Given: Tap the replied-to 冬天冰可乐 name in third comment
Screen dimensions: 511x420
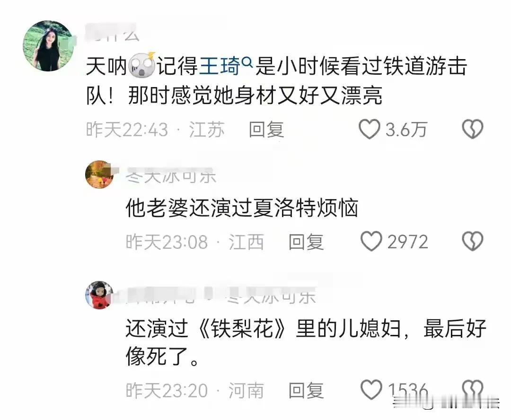Looking at the screenshot, I should pos(271,296).
